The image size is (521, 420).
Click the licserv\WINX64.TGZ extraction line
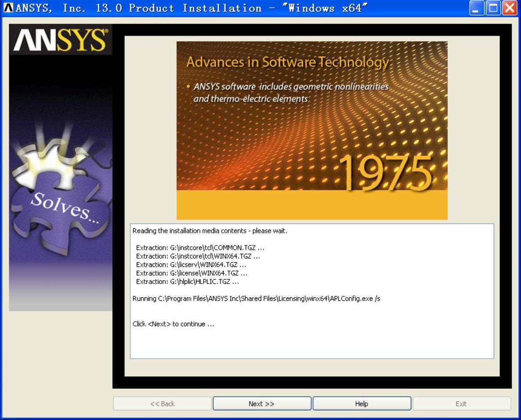coord(191,264)
